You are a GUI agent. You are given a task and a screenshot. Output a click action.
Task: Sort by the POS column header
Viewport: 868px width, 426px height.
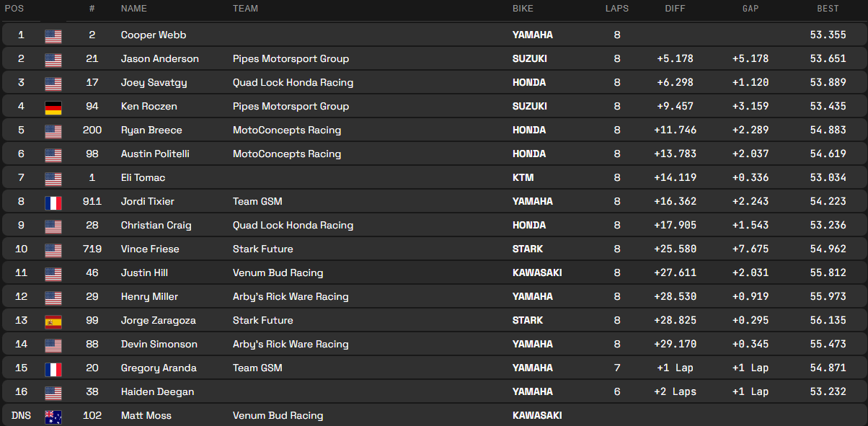[x=14, y=9]
